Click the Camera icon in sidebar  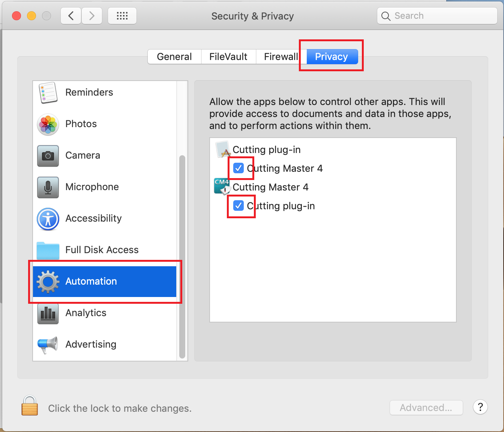[x=48, y=156]
